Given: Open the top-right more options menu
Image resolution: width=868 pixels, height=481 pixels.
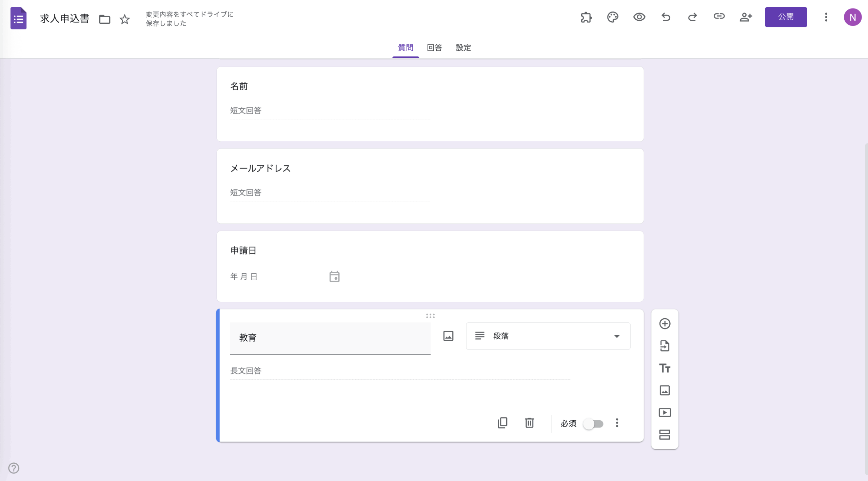Looking at the screenshot, I should 826,17.
